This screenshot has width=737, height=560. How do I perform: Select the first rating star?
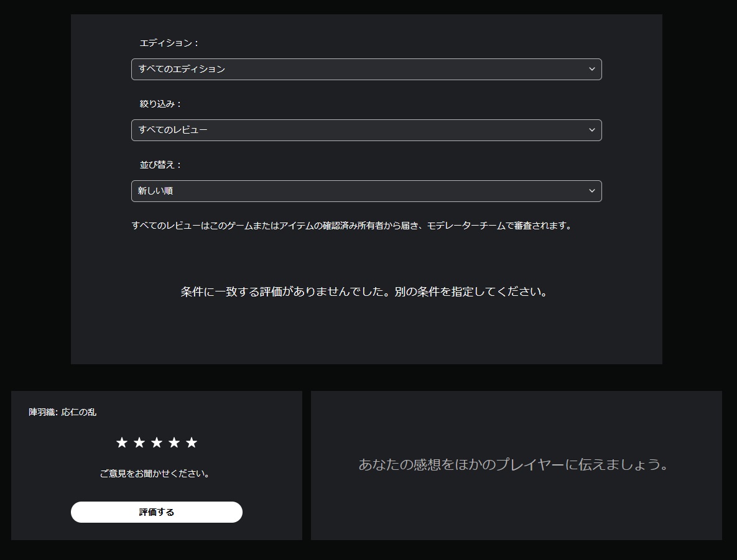(x=122, y=443)
